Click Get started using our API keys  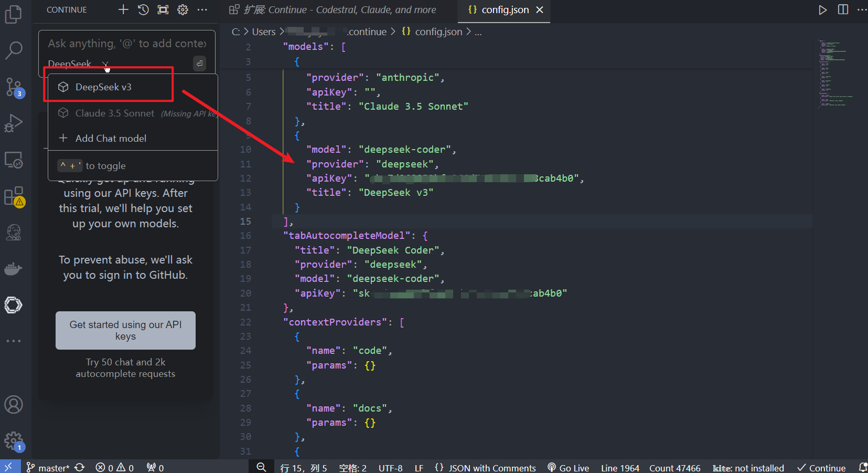(x=125, y=330)
